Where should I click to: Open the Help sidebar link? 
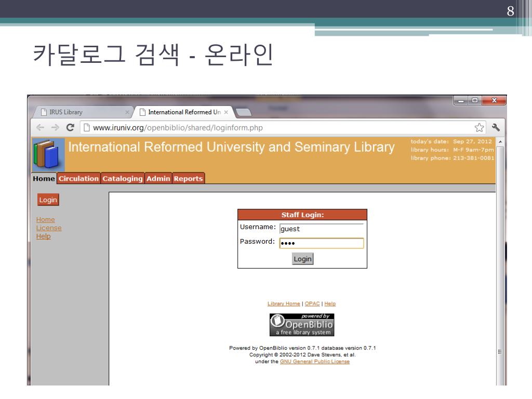click(44, 236)
